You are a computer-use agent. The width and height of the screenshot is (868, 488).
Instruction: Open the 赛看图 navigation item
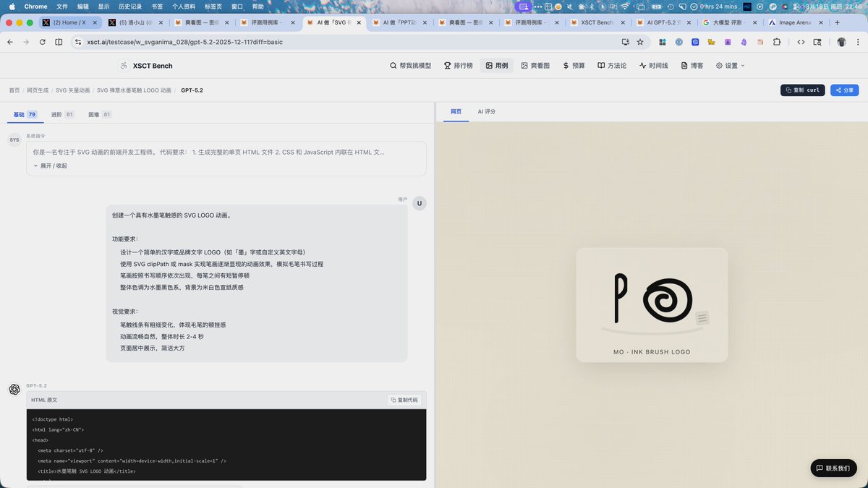coord(535,65)
